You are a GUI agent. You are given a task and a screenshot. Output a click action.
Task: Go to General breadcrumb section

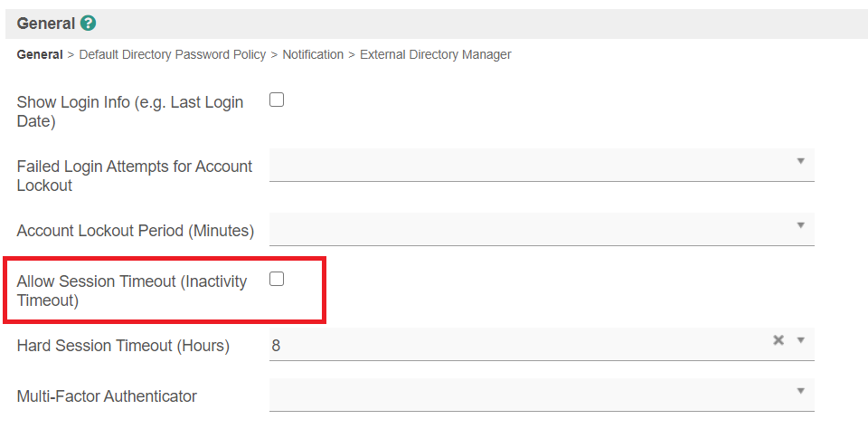click(40, 54)
